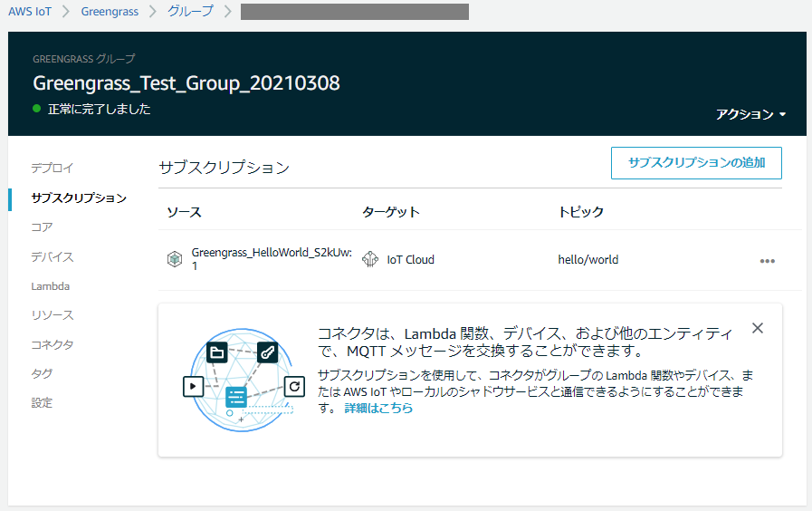
Task: Open デバイス section in the sidebar
Action: pyautogui.click(x=52, y=256)
